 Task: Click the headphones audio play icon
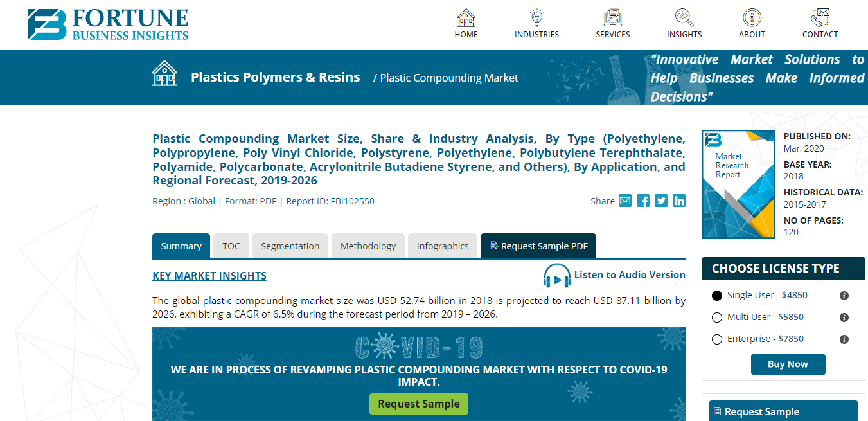click(557, 276)
